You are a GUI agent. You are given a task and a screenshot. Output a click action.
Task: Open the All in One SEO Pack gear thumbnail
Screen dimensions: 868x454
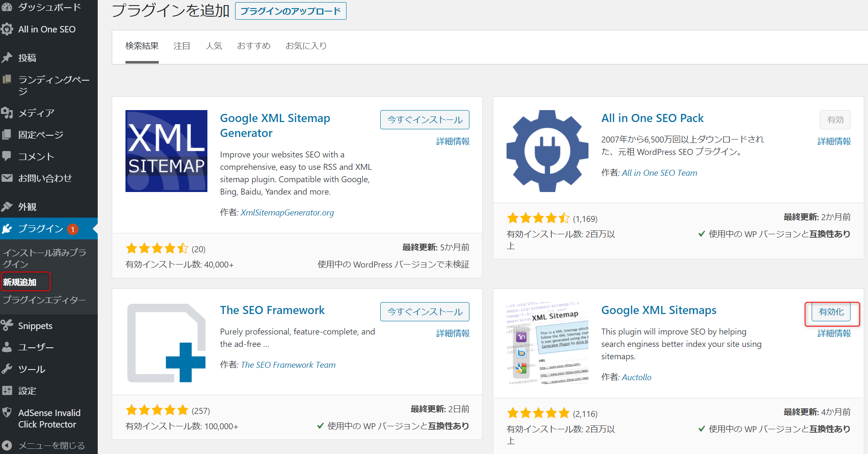pyautogui.click(x=548, y=151)
